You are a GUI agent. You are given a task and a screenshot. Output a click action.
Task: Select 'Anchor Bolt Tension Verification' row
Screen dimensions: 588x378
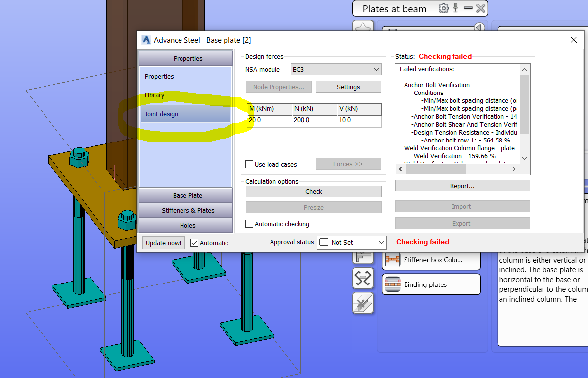(464, 117)
